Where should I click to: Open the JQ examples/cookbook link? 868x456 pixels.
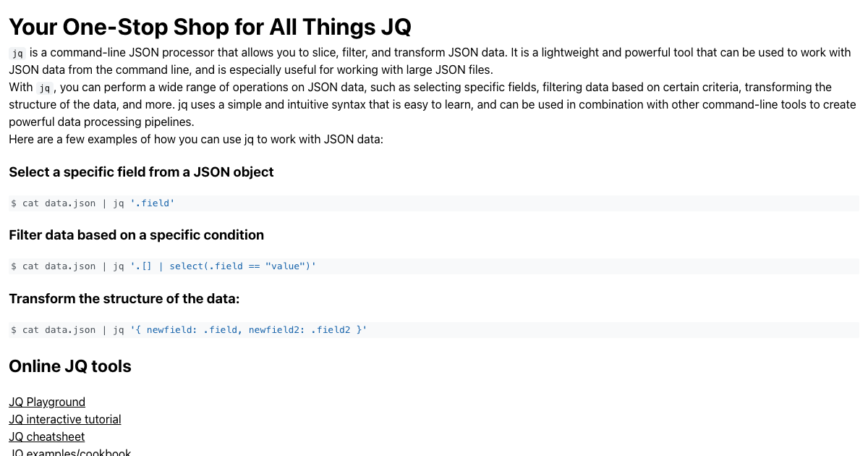70,452
